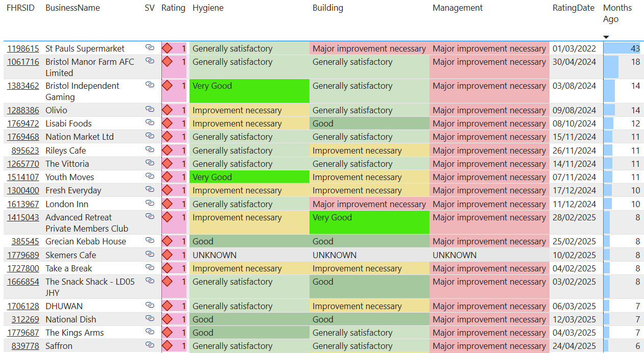Click the link icon for St Pauls Supermarket
The width and height of the screenshot is (644, 353).
[150, 47]
